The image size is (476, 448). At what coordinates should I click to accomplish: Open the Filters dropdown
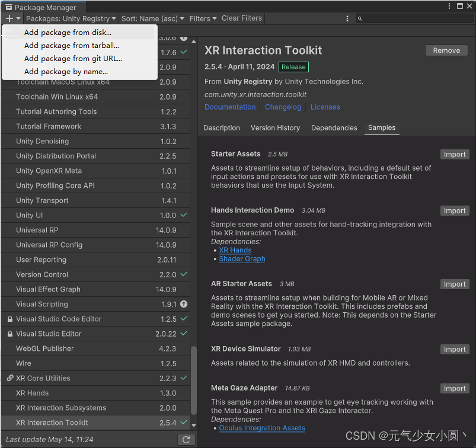pyautogui.click(x=203, y=18)
